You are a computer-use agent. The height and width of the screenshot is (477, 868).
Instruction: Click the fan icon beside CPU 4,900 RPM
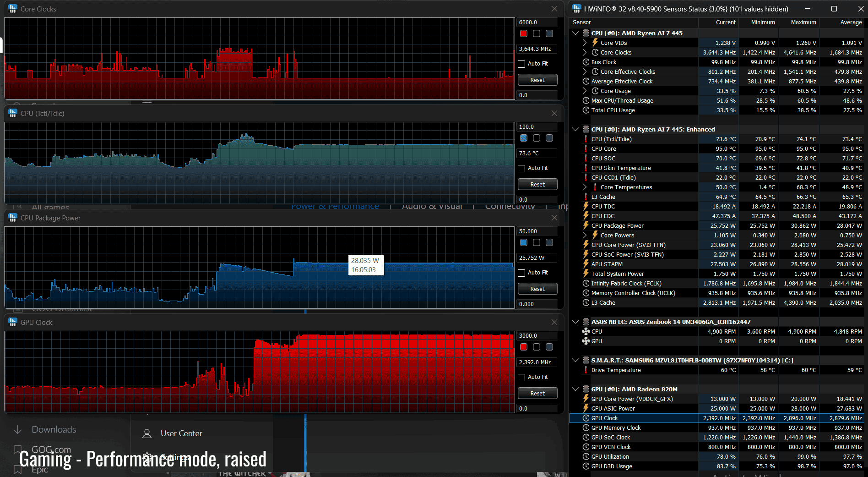586,331
